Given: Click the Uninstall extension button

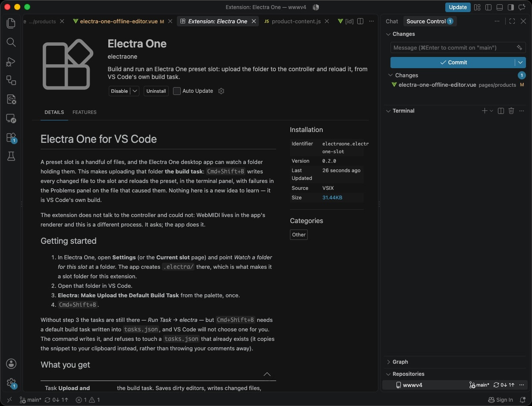Looking at the screenshot, I should (x=156, y=91).
